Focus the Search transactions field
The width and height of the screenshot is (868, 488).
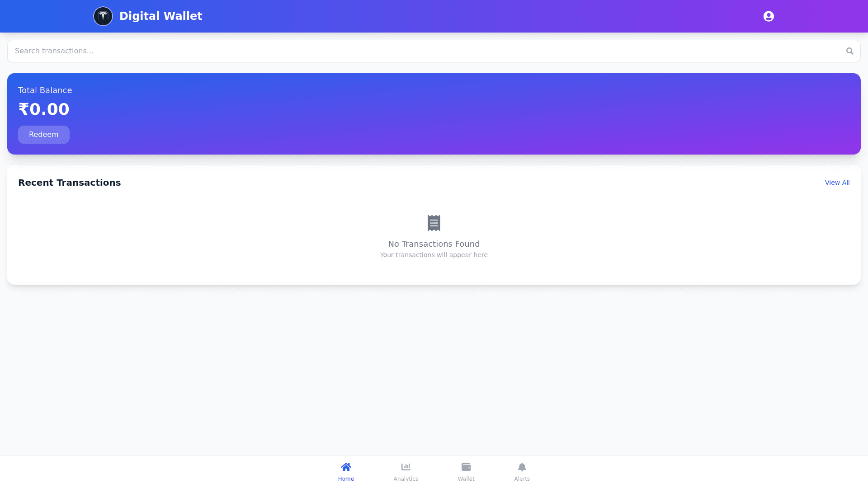click(x=425, y=51)
